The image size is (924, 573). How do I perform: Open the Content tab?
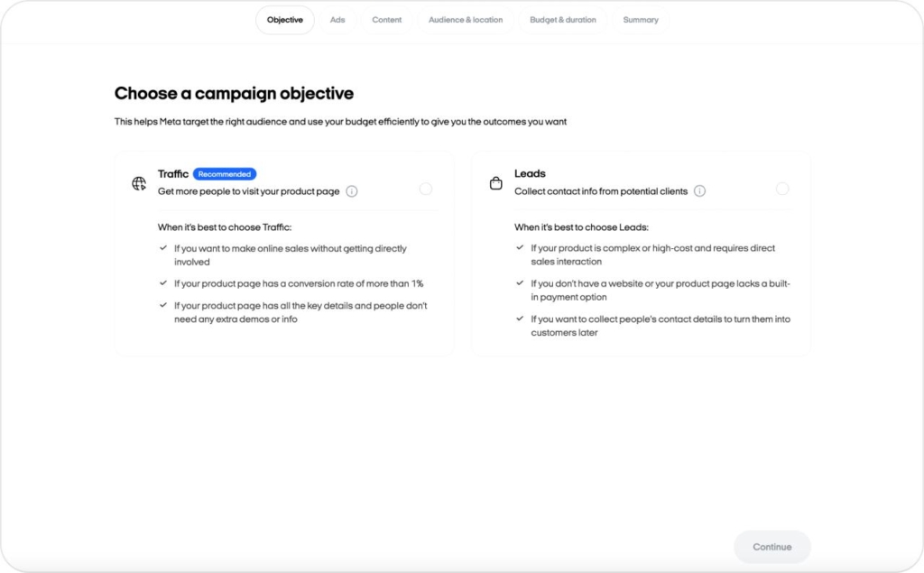pos(386,19)
